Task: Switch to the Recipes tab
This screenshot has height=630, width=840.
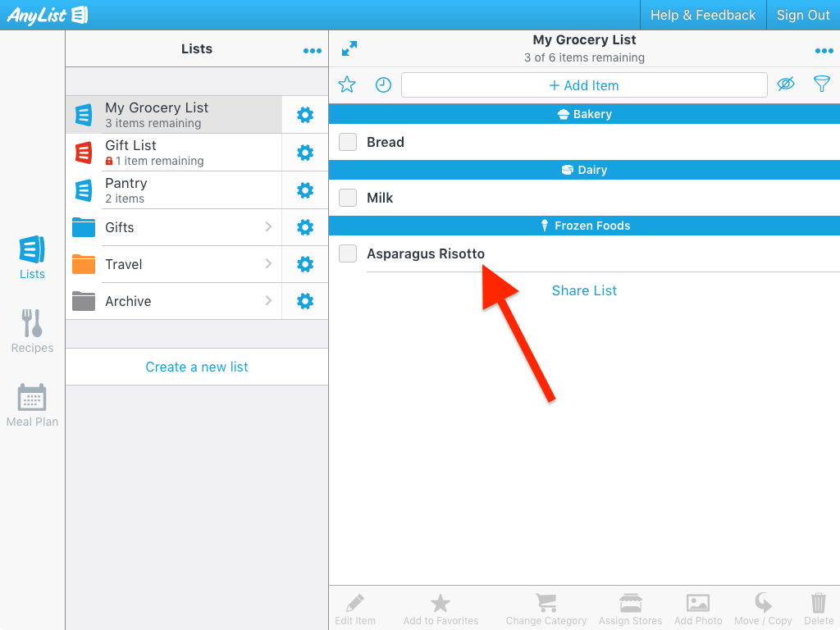Action: click(x=32, y=332)
